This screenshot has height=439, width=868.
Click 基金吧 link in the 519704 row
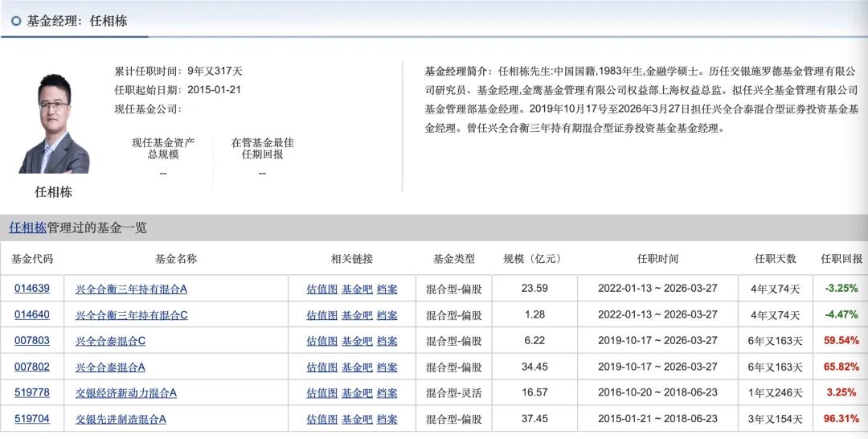(357, 419)
